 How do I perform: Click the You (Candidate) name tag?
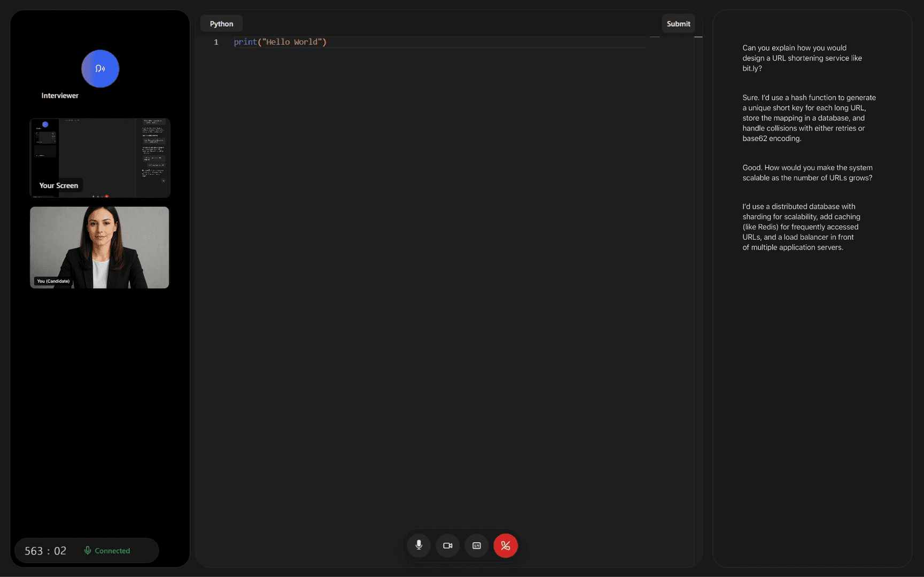[x=53, y=281]
